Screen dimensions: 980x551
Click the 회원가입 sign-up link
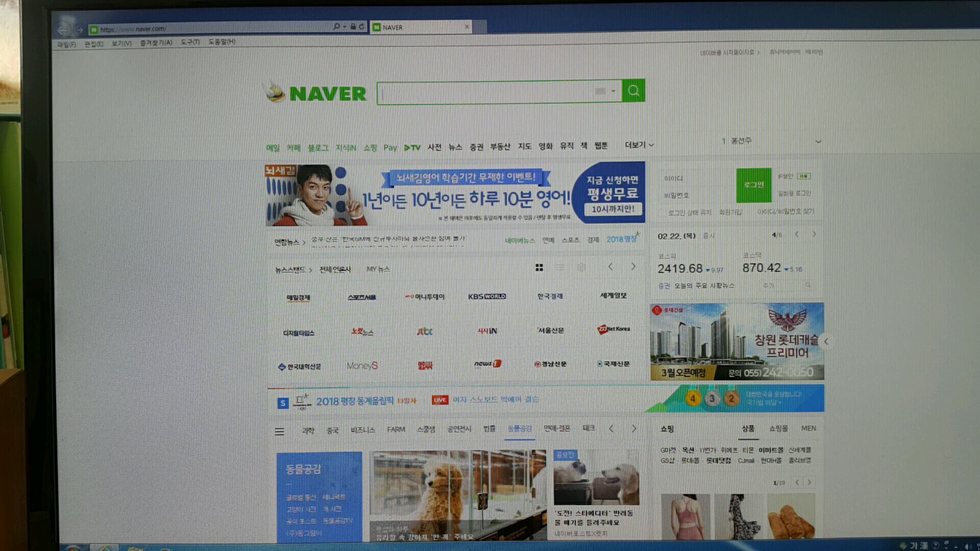[730, 212]
